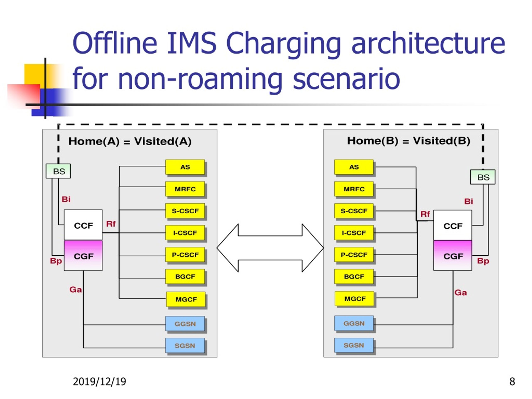Select the CGF block in Home(A)

(83, 255)
